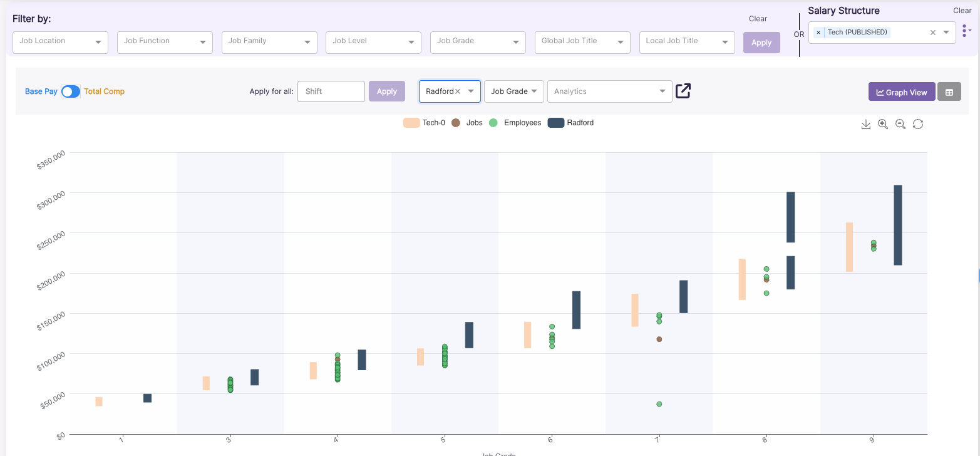This screenshot has height=456, width=980.
Task: Expand the Global Job Title dropdown
Action: coord(582,42)
